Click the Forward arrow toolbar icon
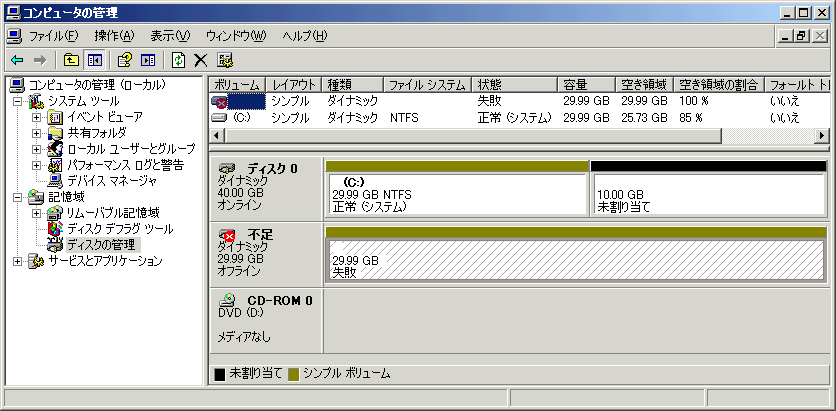The width and height of the screenshot is (836, 411). click(40, 60)
